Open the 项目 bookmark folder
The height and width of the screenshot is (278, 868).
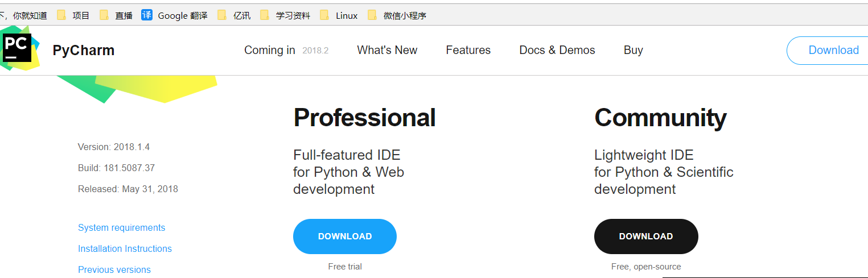[73, 15]
